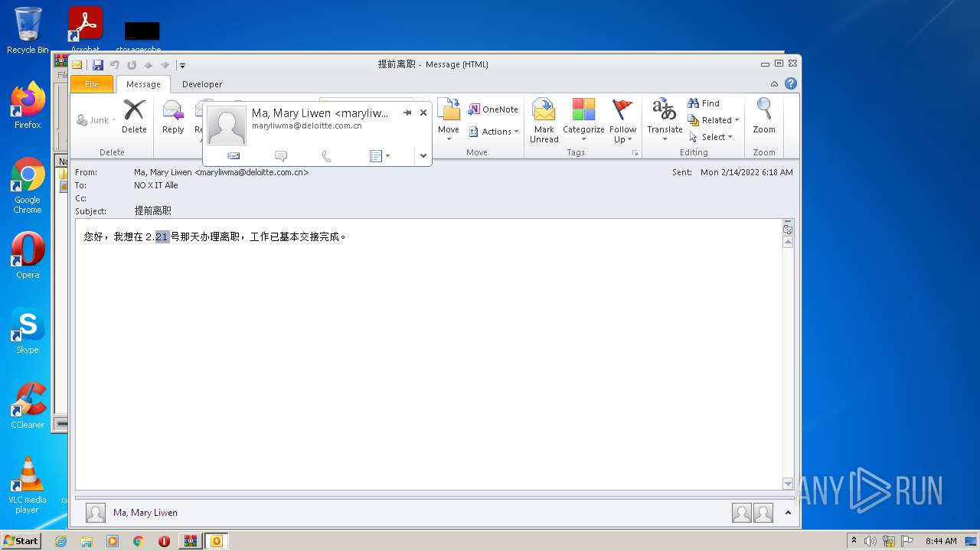This screenshot has width=980, height=551.
Task: Collapse the People Pane with the arrow
Action: [788, 513]
